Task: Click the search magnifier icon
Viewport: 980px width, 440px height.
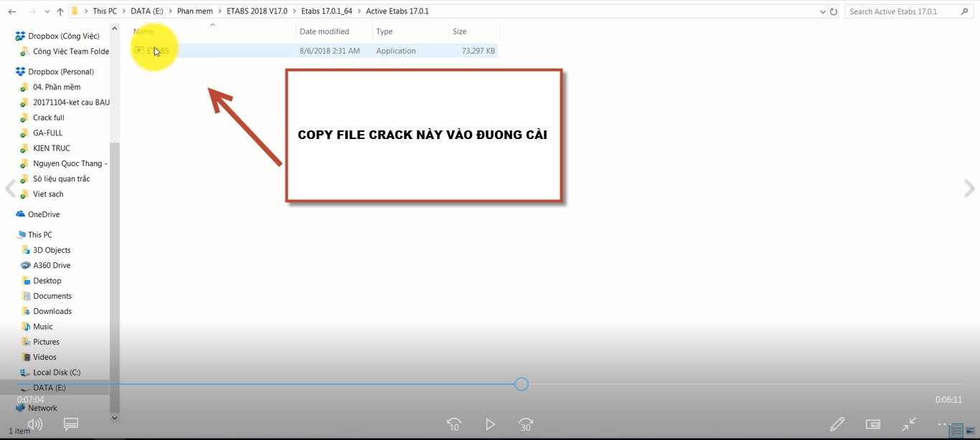Action: 964,11
